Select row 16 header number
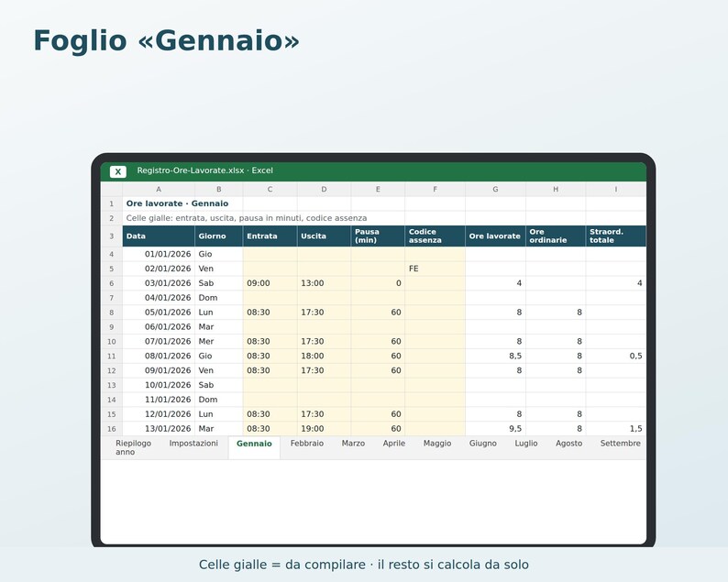The height and width of the screenshot is (582, 728). [x=112, y=429]
